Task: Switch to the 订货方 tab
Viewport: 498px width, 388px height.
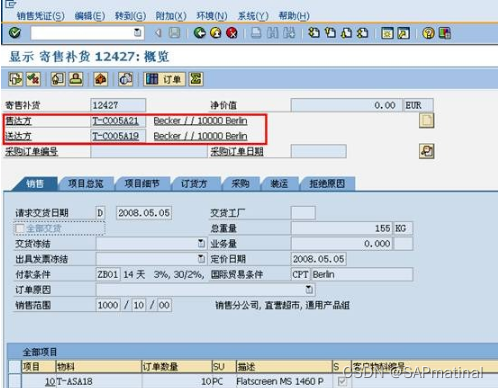Action: [194, 184]
